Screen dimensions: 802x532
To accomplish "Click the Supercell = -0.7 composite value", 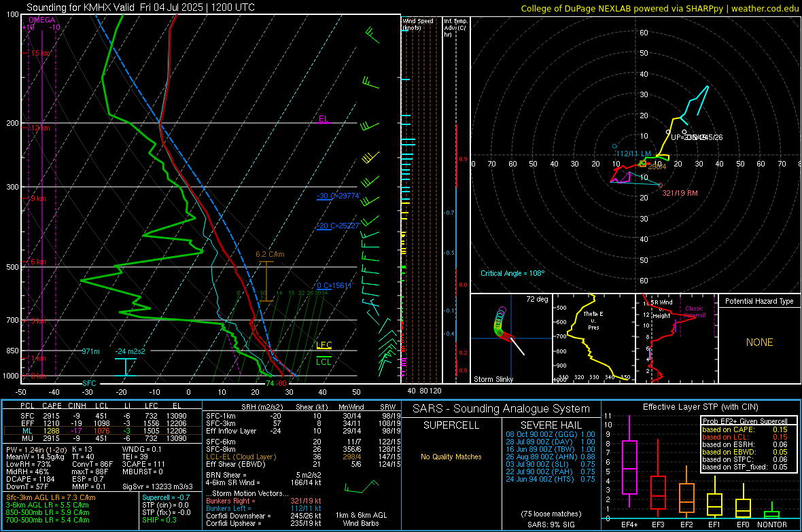I will pos(166,497).
